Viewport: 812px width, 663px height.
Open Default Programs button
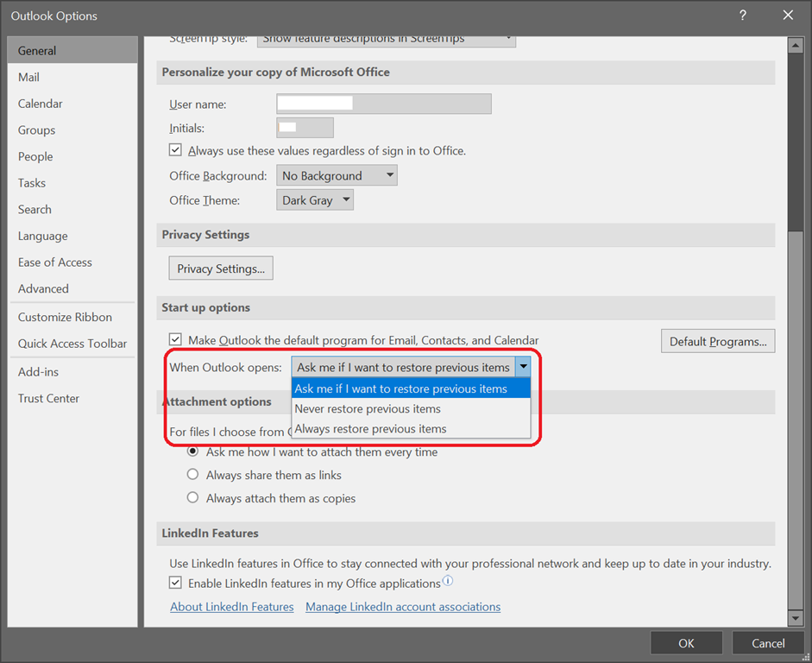coord(718,341)
